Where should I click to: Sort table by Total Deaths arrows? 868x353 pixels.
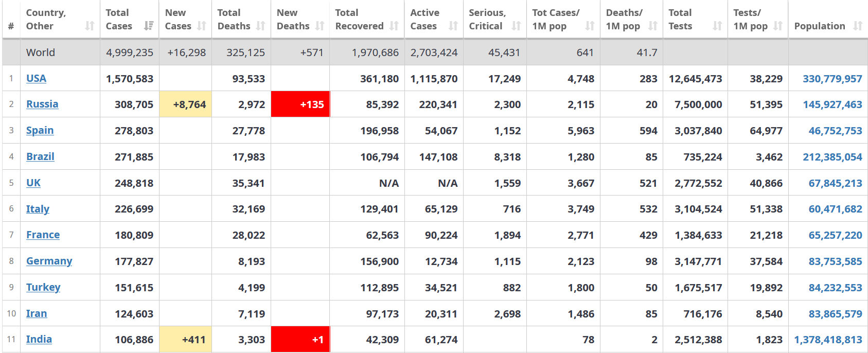(x=261, y=26)
